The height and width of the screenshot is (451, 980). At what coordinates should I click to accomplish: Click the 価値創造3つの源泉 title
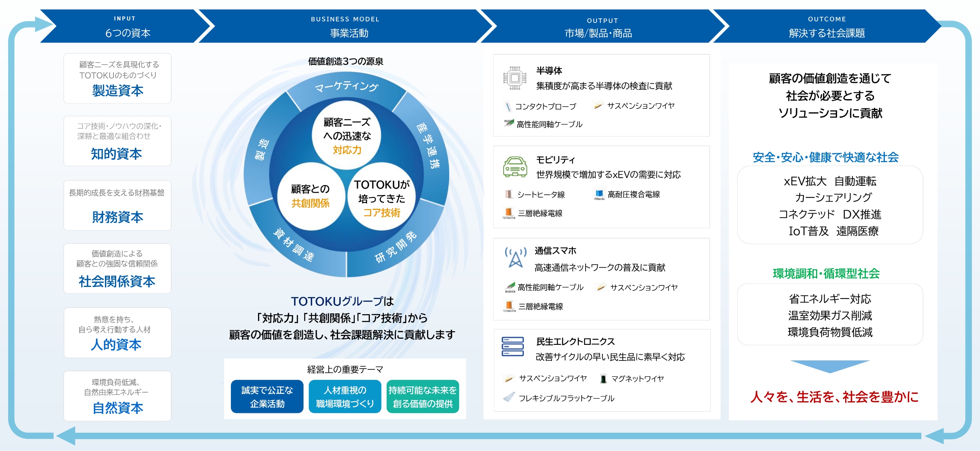[345, 61]
